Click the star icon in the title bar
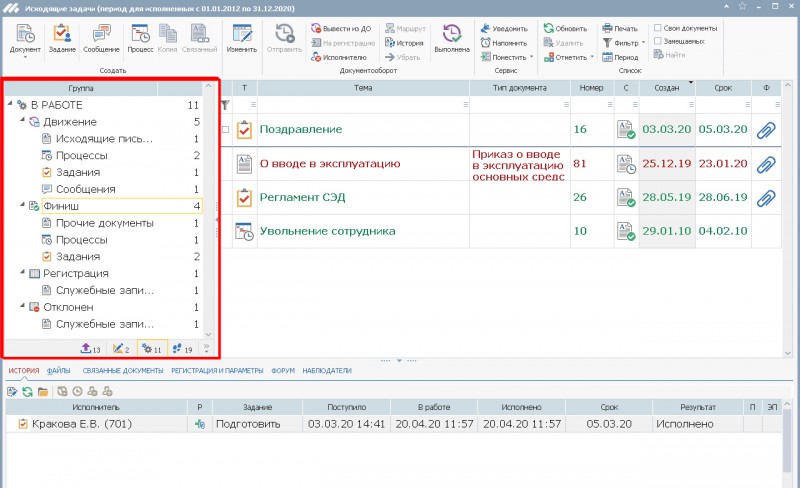 [742, 6]
